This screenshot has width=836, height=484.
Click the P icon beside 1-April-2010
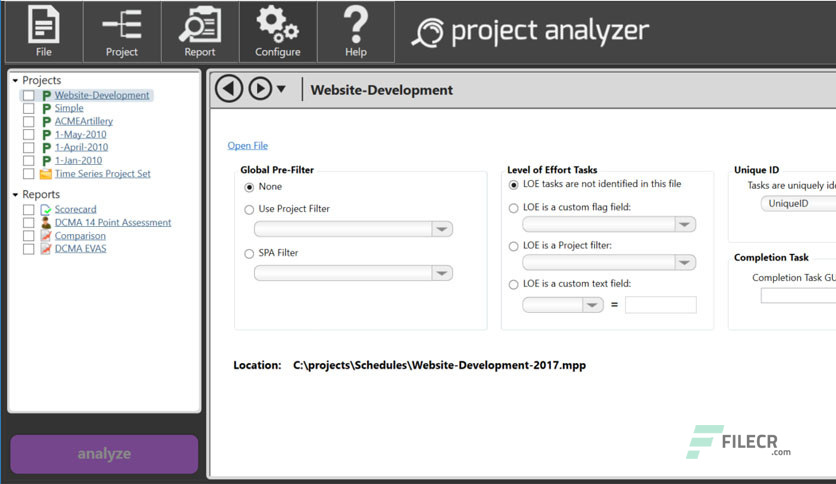tap(46, 148)
